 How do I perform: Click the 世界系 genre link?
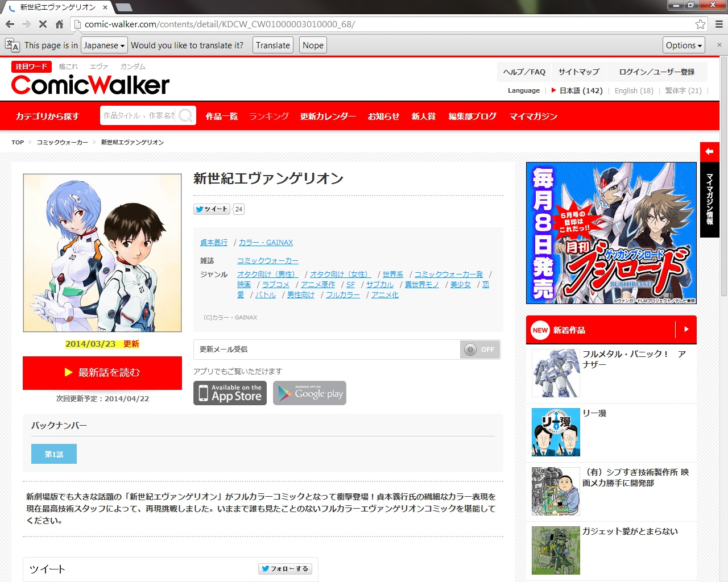pyautogui.click(x=393, y=275)
